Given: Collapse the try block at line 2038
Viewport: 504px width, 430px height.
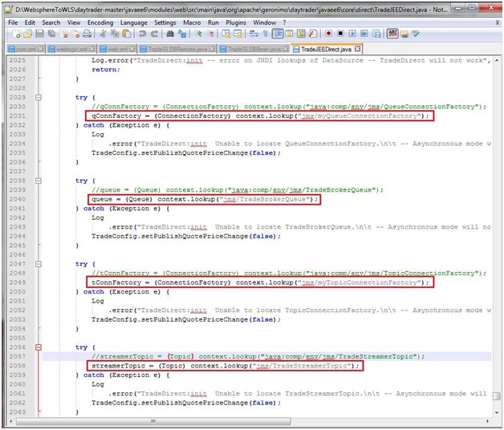Looking at the screenshot, I should pos(38,181).
